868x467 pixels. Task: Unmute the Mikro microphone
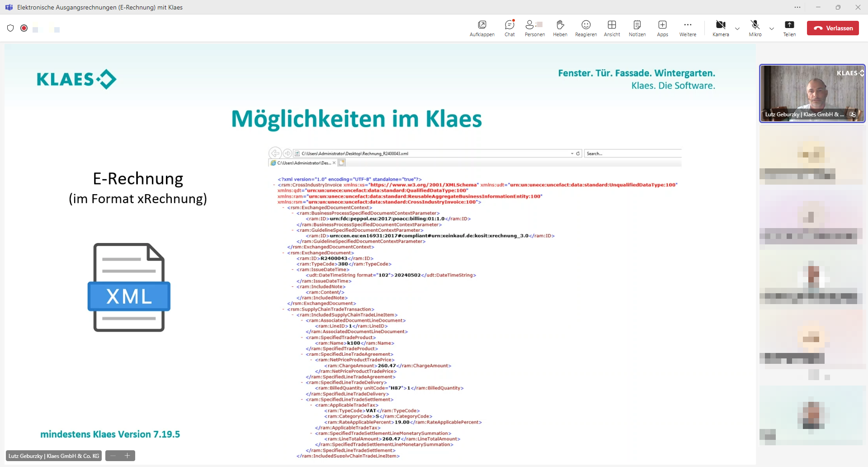pyautogui.click(x=755, y=28)
